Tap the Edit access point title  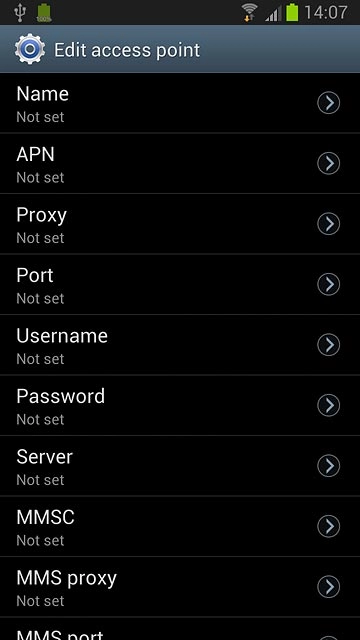pyautogui.click(x=127, y=50)
